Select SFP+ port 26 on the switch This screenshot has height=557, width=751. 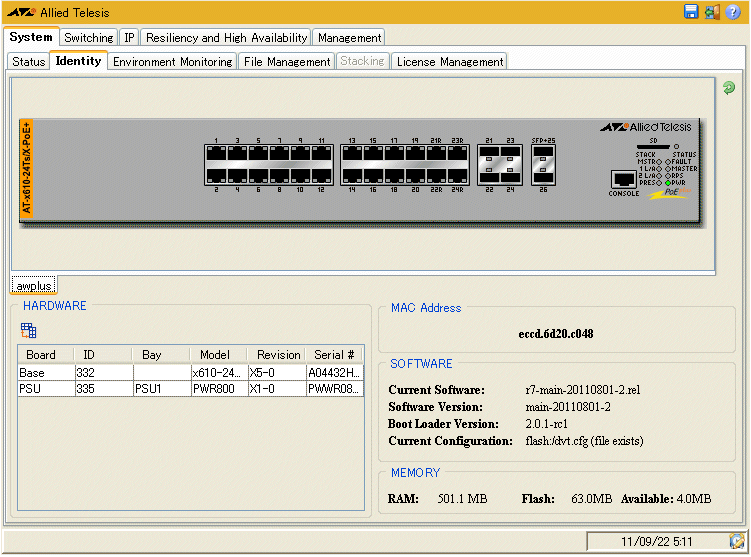pos(543,176)
